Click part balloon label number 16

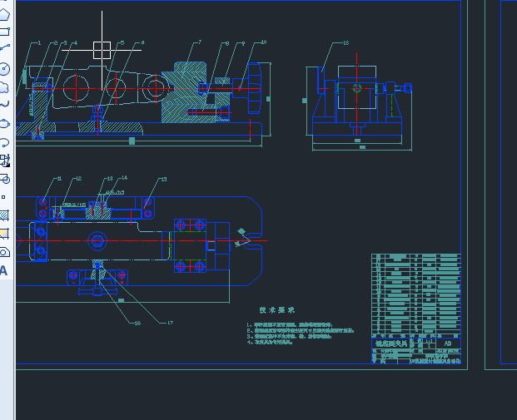137,324
